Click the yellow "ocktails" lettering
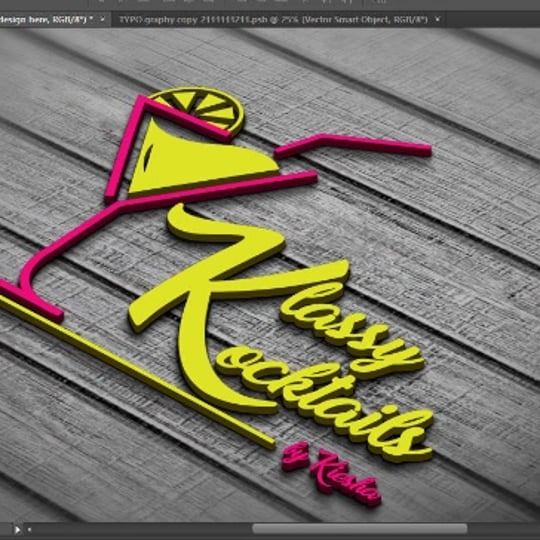The width and height of the screenshot is (540, 540). pyautogui.click(x=324, y=406)
